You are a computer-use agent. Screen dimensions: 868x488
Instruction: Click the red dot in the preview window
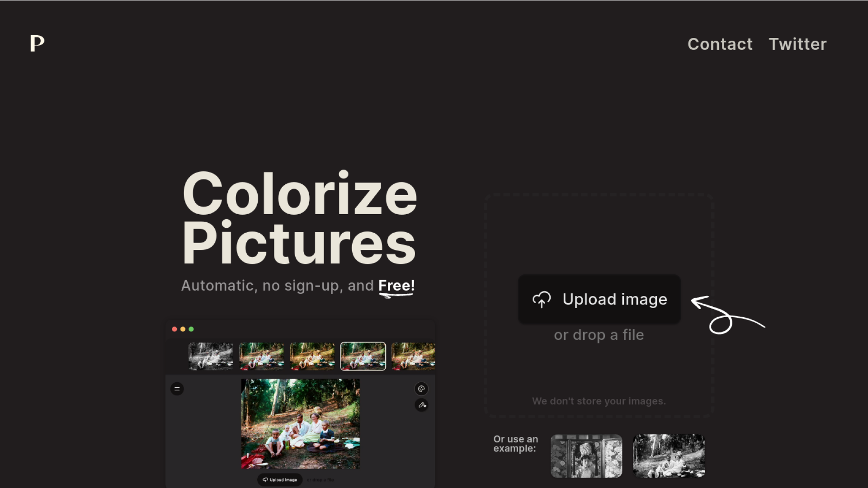(x=175, y=329)
